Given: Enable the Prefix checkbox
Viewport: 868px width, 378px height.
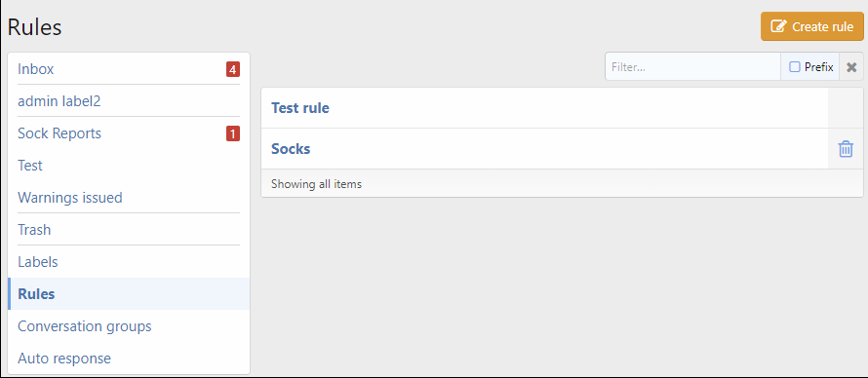Looking at the screenshot, I should 795,67.
